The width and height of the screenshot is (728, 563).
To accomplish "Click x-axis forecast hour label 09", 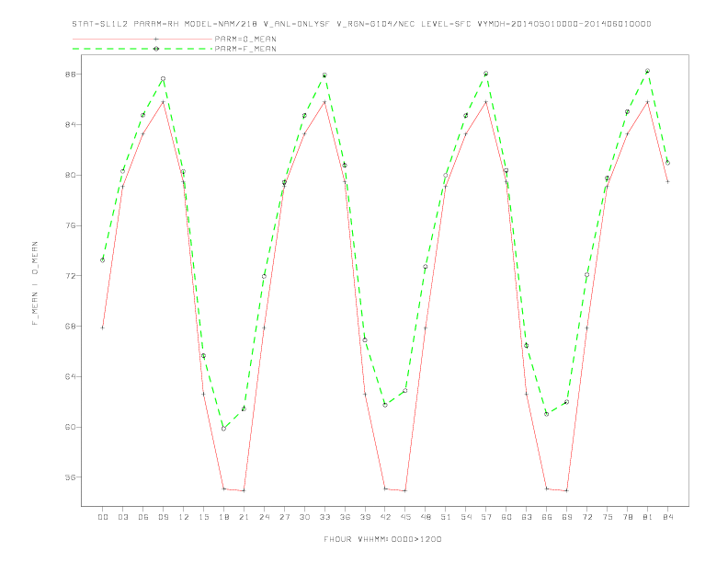I will click(x=163, y=517).
